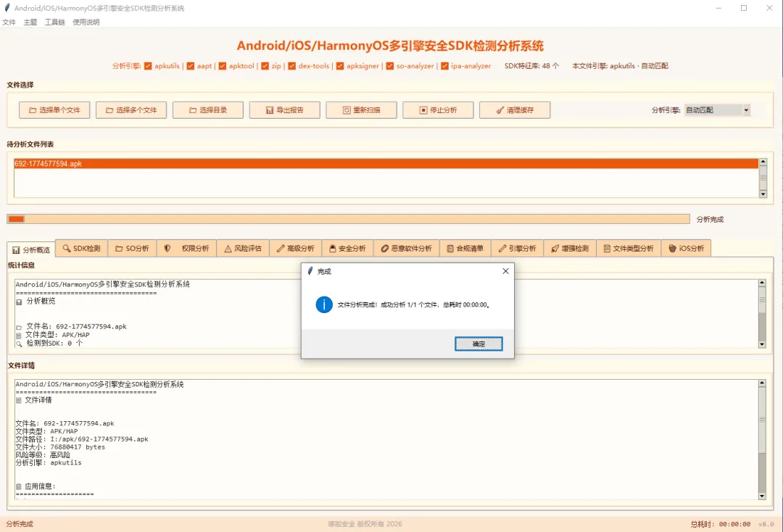The height and width of the screenshot is (532, 783).
Task: Open the 权限分析 tab
Action: pyautogui.click(x=187, y=249)
